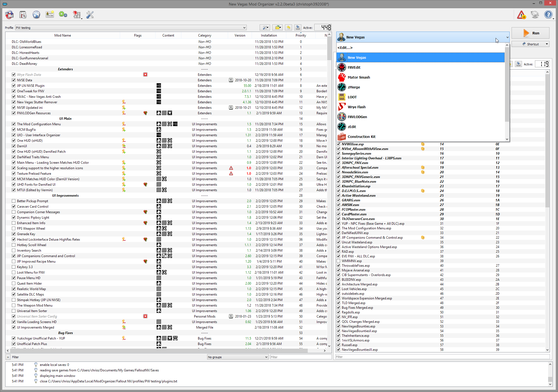Open the Nexus browser globe icon
The image size is (558, 392).
pos(36,15)
